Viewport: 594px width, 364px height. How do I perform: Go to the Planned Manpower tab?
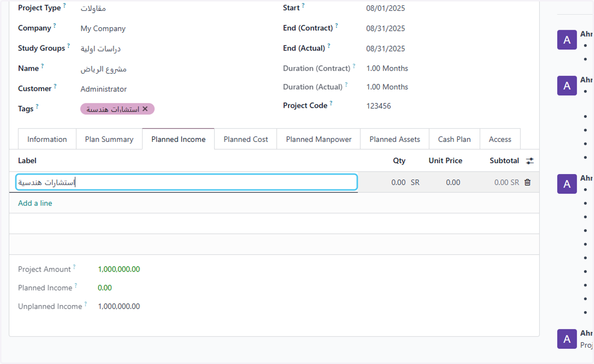[x=319, y=139]
